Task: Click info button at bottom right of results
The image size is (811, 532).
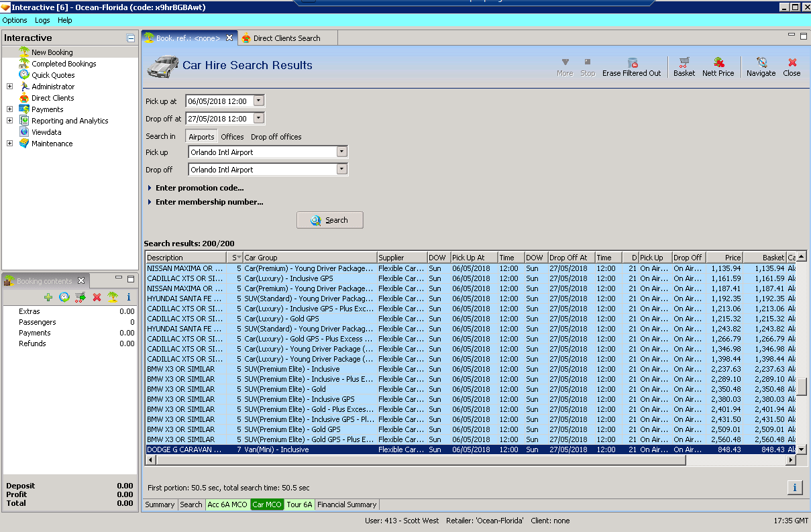Action: [x=794, y=488]
